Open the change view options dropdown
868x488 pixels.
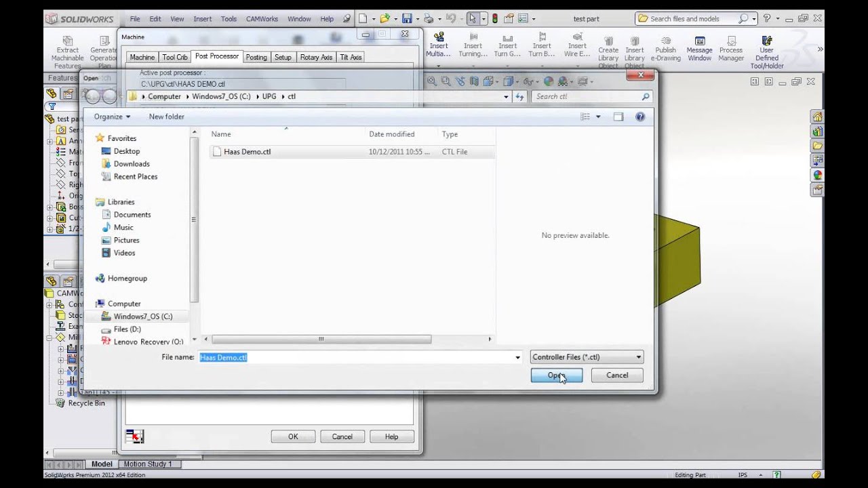(597, 117)
